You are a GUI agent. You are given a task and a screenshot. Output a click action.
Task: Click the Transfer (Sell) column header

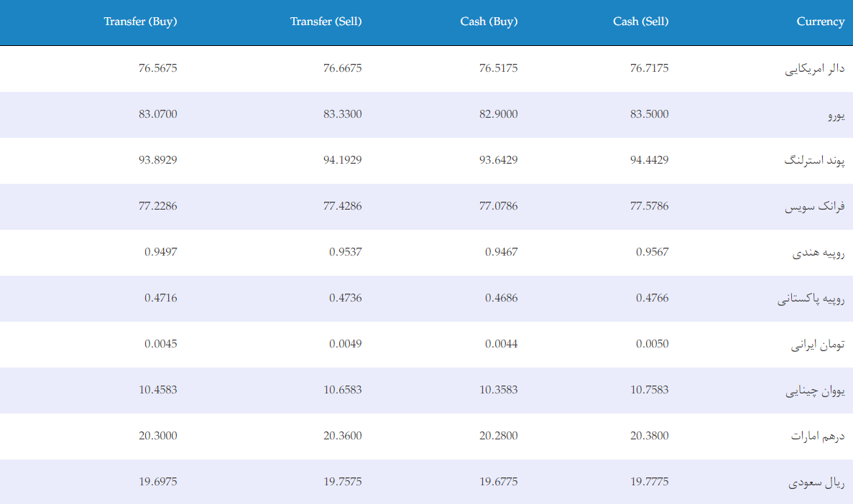[x=326, y=22]
